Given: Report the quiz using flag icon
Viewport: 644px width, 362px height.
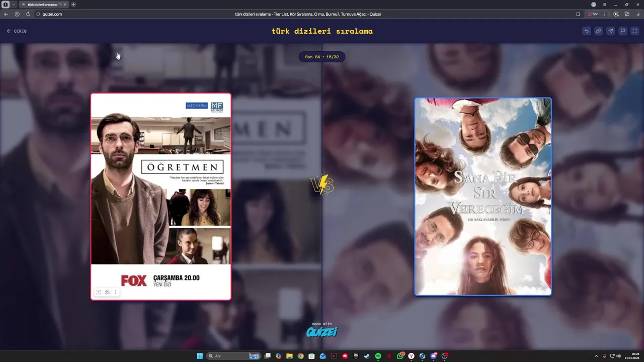Looking at the screenshot, I should pyautogui.click(x=622, y=31).
